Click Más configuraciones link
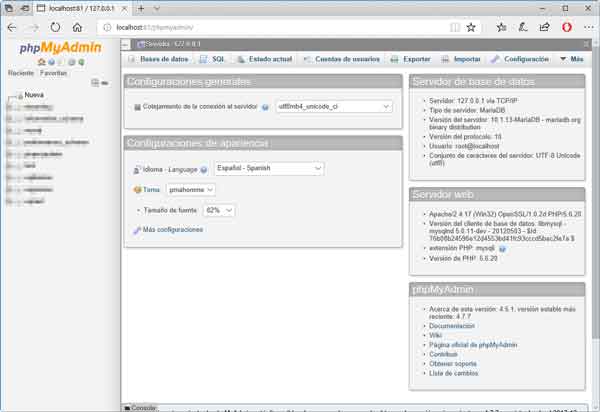 point(173,230)
